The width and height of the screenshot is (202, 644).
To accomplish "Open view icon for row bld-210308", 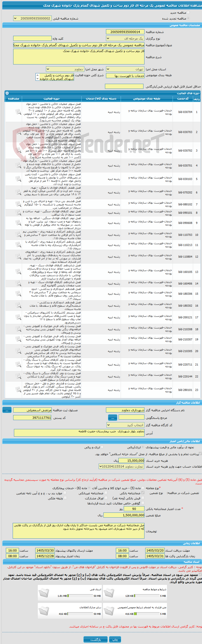I will [18, 329].
